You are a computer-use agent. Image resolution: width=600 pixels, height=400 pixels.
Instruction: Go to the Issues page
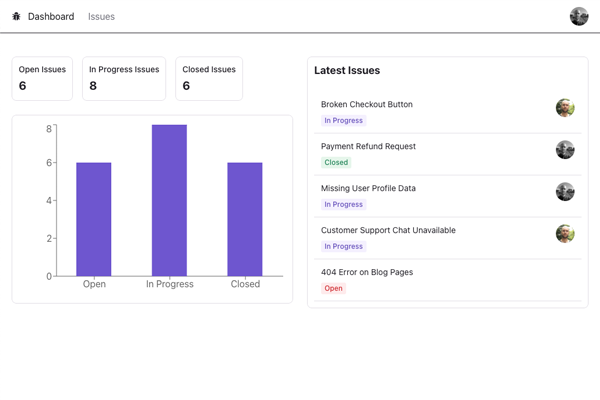pyautogui.click(x=101, y=17)
